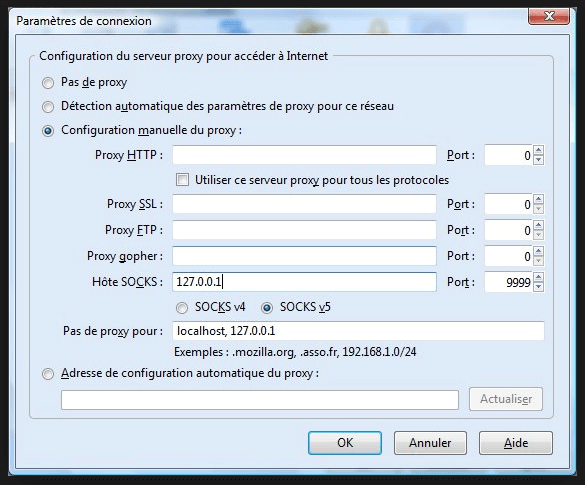This screenshot has width=585, height=485.
Task: Click into the Proxy HTTP address field
Action: coord(304,155)
